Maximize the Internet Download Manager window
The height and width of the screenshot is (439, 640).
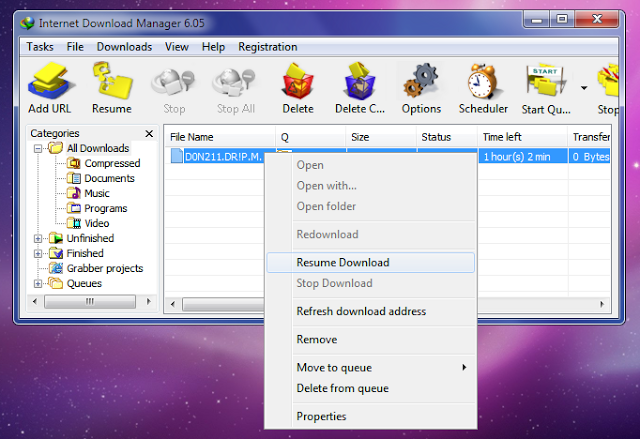coord(562,19)
